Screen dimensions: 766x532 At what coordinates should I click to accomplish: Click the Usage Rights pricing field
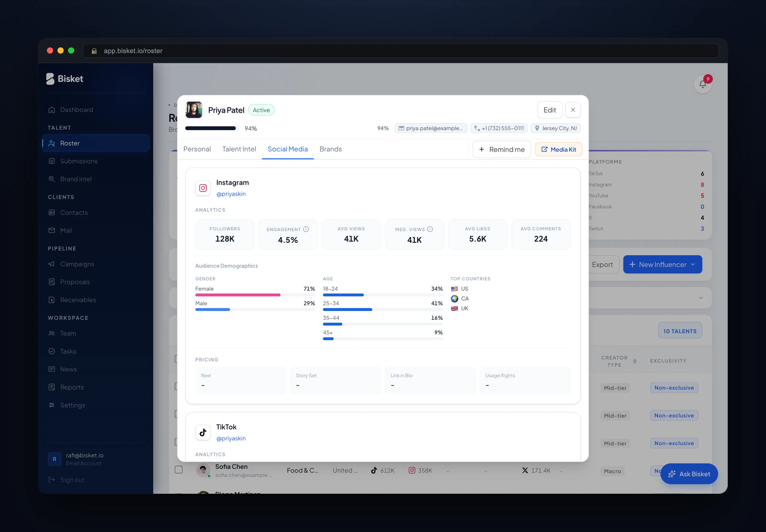click(x=525, y=381)
